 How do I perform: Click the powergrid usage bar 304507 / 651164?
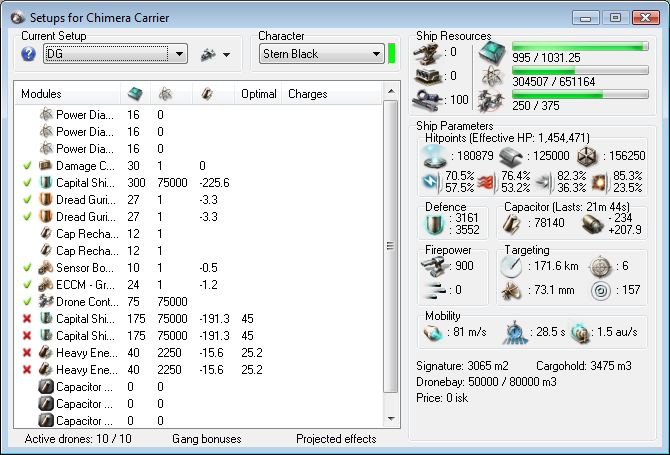580,70
